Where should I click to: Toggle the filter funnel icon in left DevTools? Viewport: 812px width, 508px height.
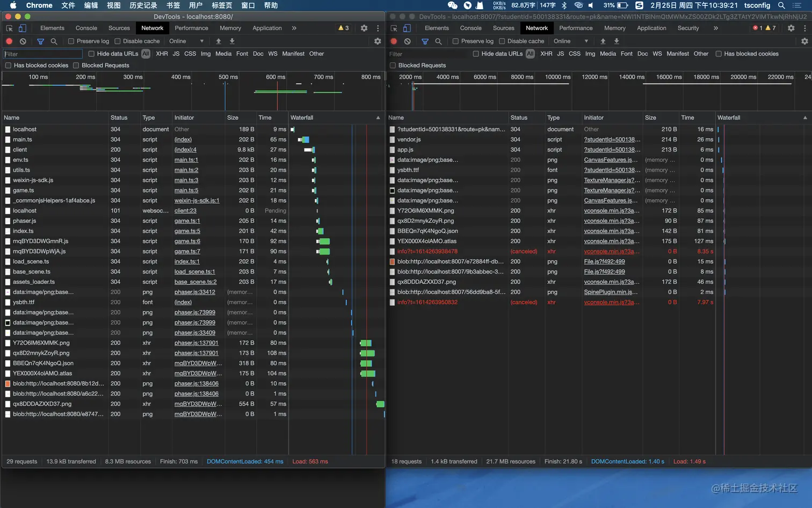(41, 41)
